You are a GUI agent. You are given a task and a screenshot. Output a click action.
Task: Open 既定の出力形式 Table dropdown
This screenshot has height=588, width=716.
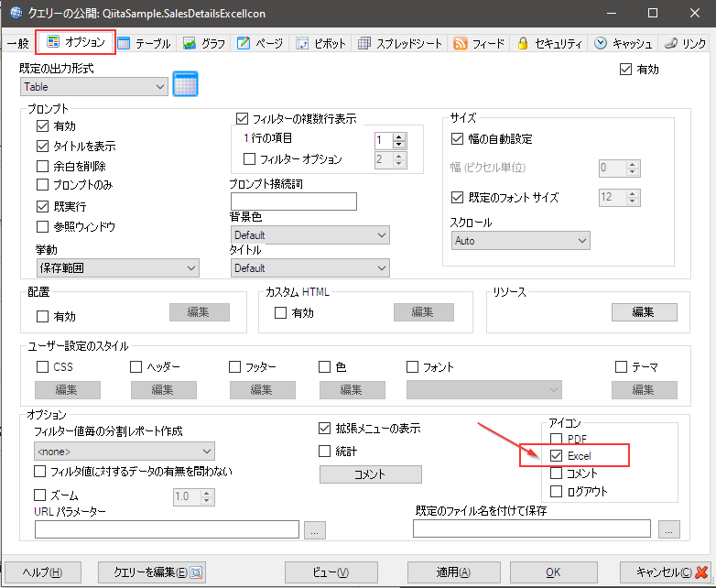pos(94,86)
